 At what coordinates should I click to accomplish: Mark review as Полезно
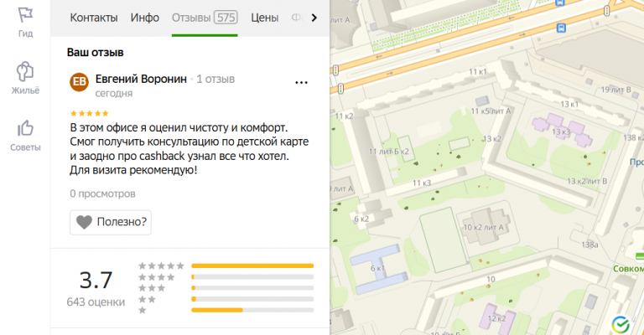pos(111,222)
